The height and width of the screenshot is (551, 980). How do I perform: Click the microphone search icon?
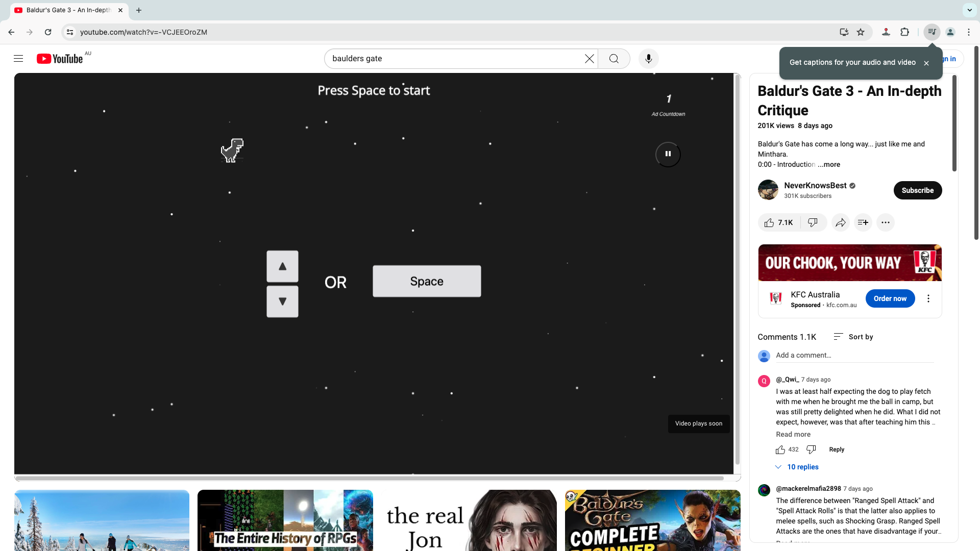pos(648,59)
